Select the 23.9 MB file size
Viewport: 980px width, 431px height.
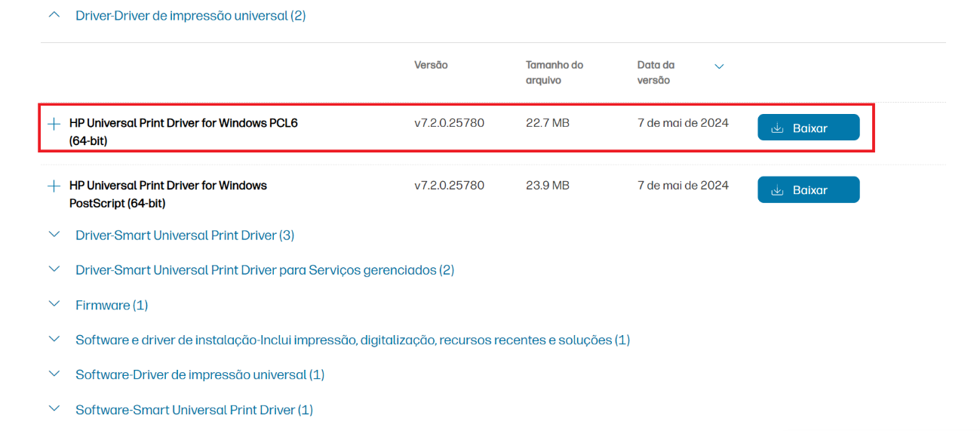[x=548, y=185]
